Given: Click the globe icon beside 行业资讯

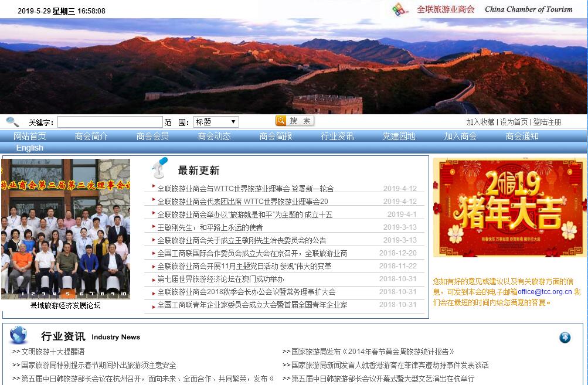Looking at the screenshot, I should [x=19, y=335].
